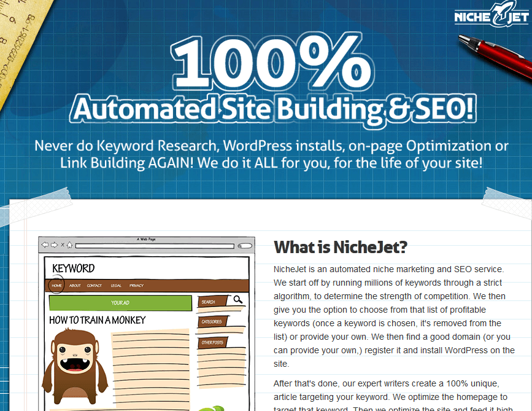The width and height of the screenshot is (532, 411).
Task: Click the line 'list) or provide your own'
Action: click(x=392, y=337)
